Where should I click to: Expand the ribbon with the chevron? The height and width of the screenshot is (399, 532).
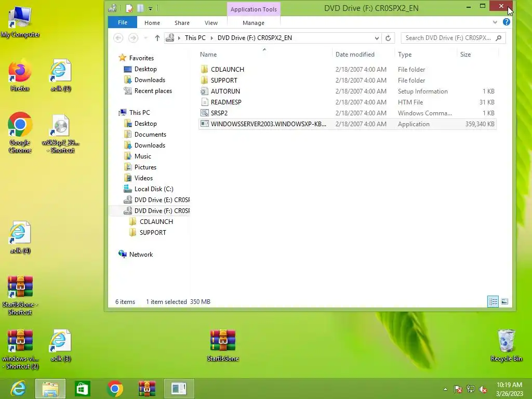(x=495, y=22)
